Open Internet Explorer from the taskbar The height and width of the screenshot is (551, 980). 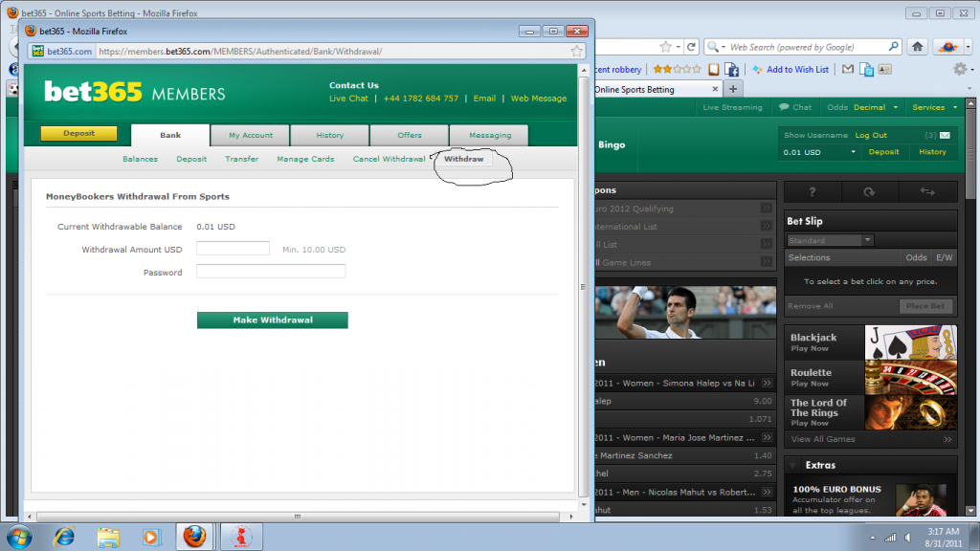64,537
